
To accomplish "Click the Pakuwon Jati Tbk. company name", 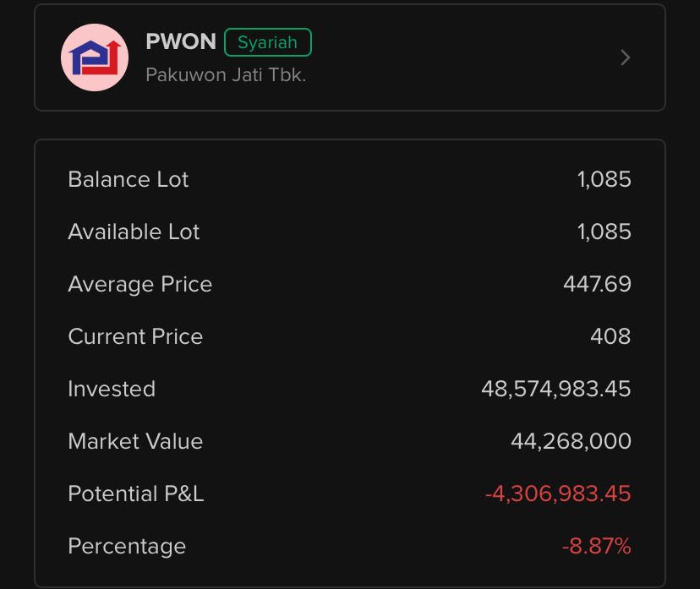I will coord(226,74).
